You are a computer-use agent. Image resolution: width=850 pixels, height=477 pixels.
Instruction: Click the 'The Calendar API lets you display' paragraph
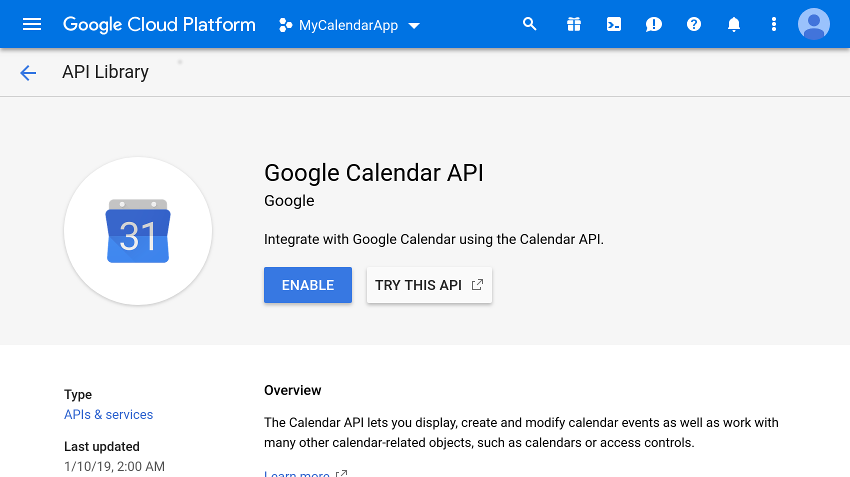(521, 433)
